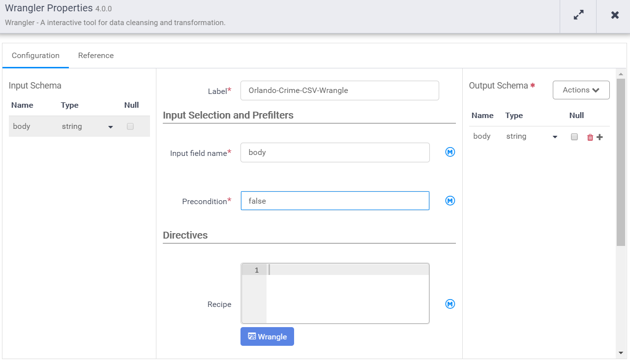Add a new output schema field
Image resolution: width=630 pixels, height=364 pixels.
click(x=600, y=137)
